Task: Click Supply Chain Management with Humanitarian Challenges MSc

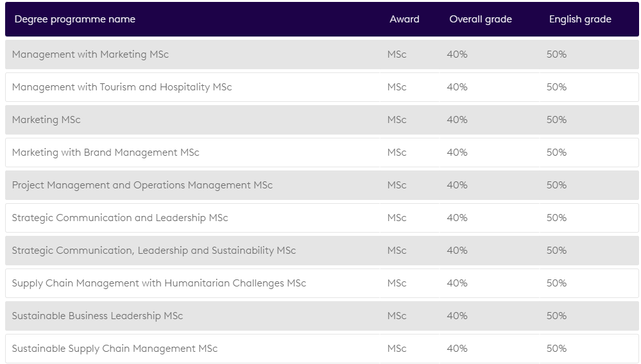Action: coord(158,283)
